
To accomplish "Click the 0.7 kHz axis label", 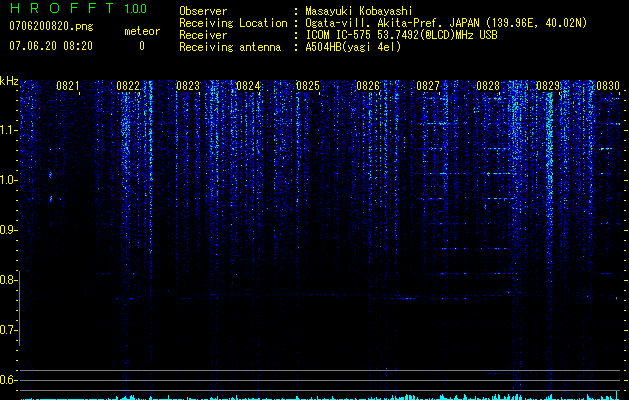I will coord(8,330).
